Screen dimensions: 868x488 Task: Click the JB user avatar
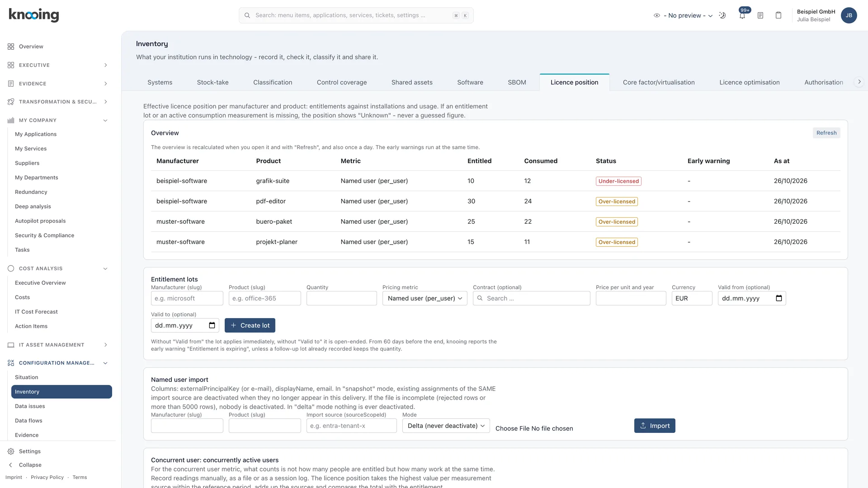point(849,15)
